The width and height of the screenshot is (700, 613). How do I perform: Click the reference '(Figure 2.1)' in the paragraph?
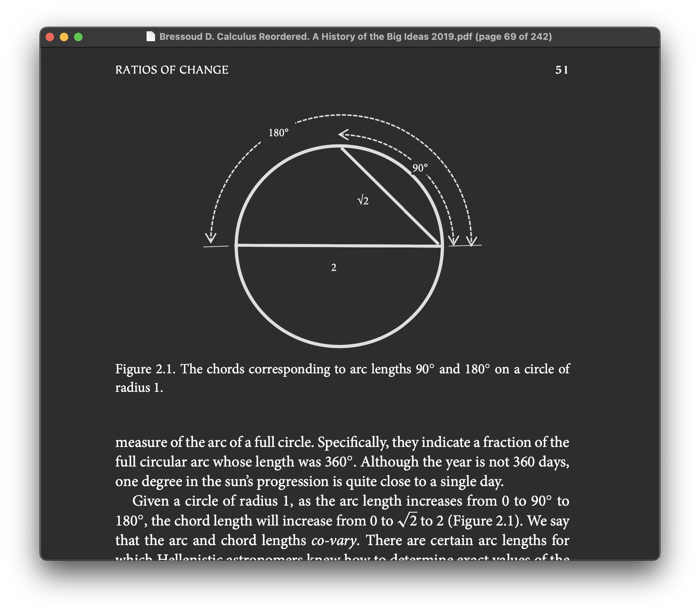[485, 521]
